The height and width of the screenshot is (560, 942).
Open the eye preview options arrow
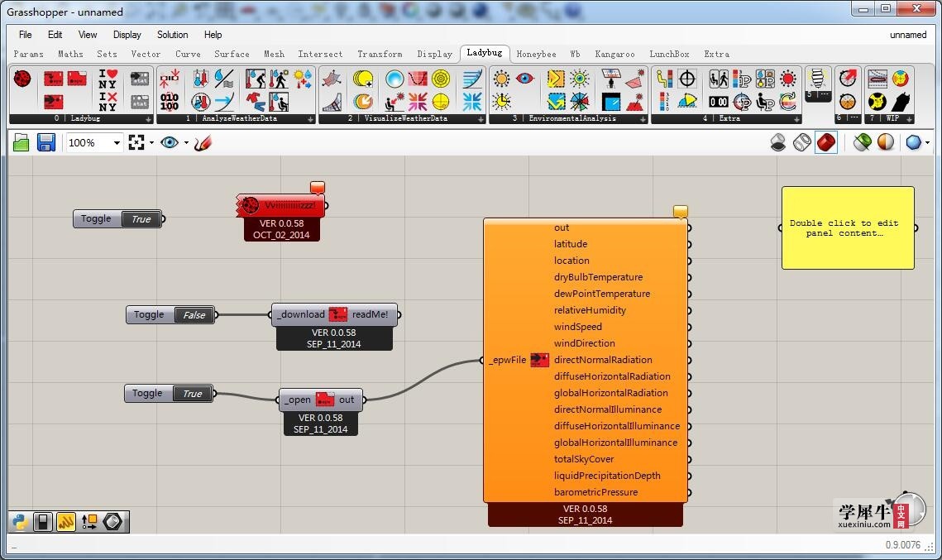[186, 143]
